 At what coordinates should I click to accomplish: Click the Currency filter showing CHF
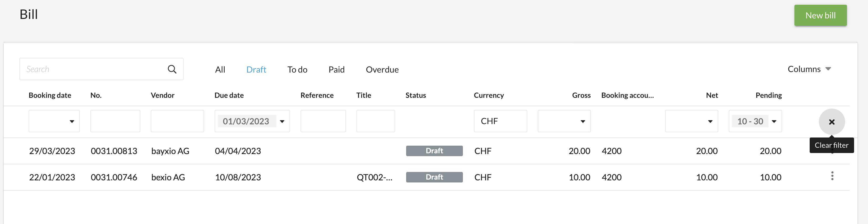[x=500, y=121]
